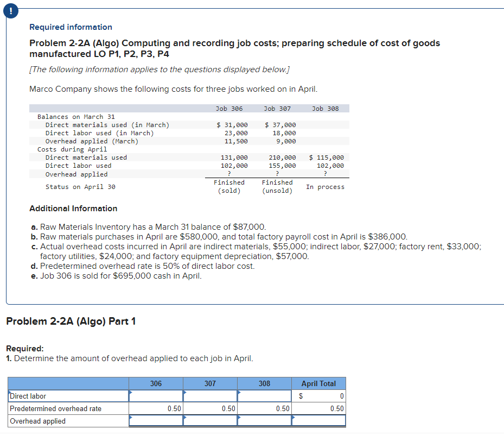Select the Overhead applied cell under column 308
504x435 pixels.
(266, 421)
